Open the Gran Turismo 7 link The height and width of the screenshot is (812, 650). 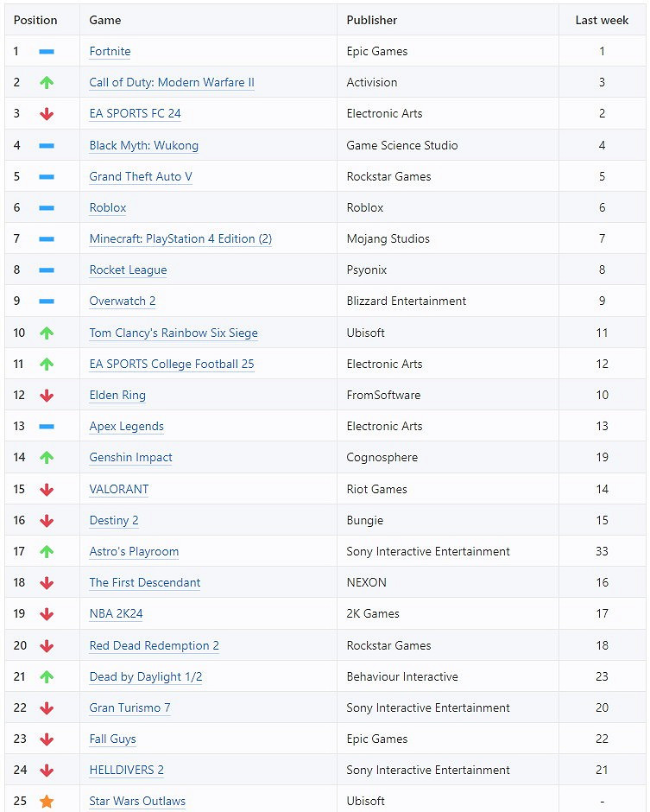129,707
